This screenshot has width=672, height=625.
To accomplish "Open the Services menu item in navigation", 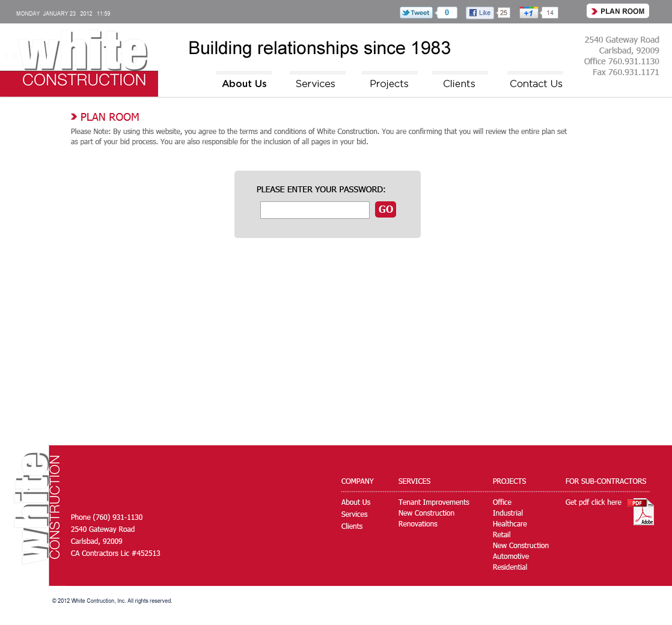I will (x=316, y=84).
